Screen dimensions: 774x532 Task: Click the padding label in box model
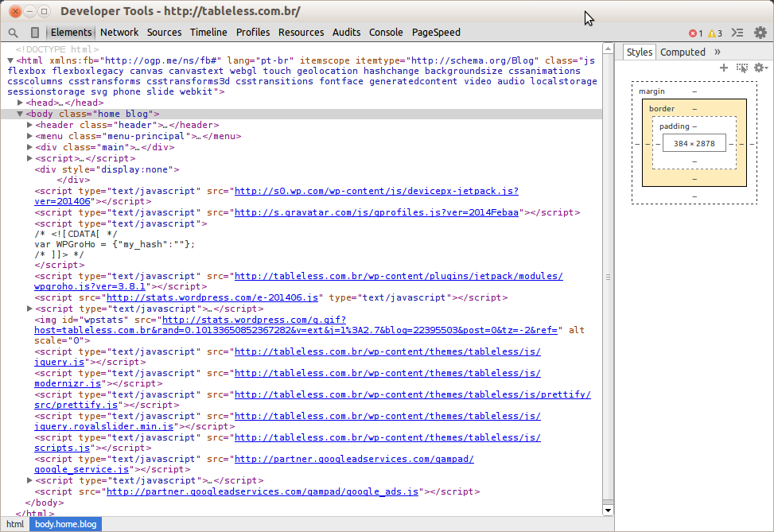[x=675, y=126]
